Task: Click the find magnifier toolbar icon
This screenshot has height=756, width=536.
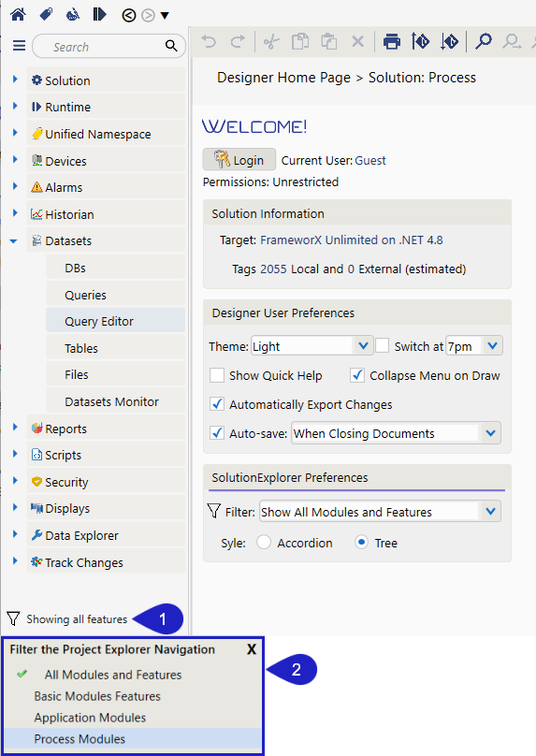Action: coord(483,41)
